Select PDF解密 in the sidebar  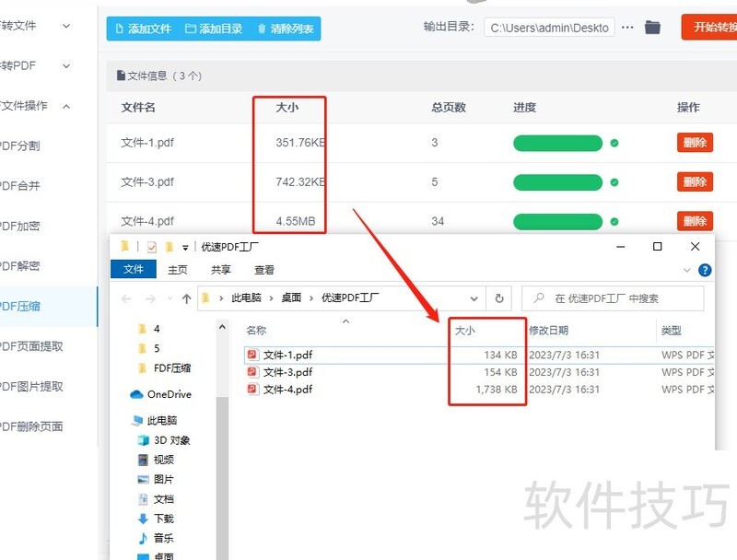point(19,266)
